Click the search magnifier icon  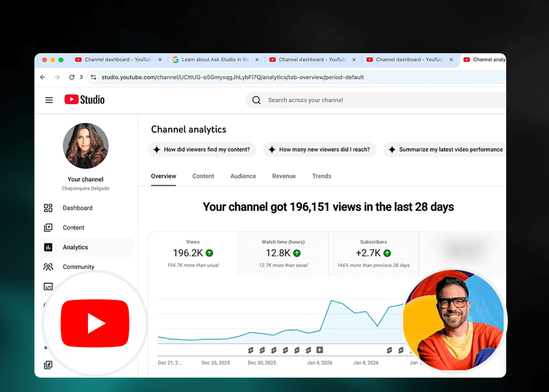click(256, 100)
